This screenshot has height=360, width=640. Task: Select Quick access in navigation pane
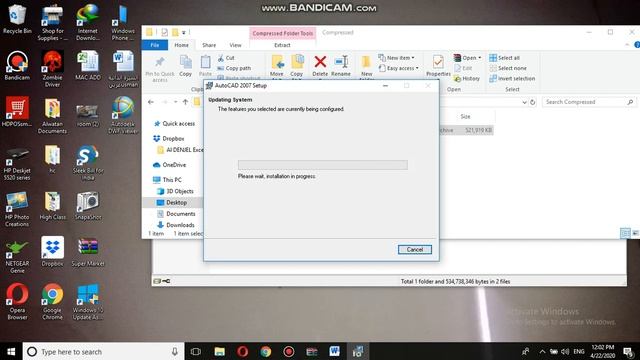(175, 124)
